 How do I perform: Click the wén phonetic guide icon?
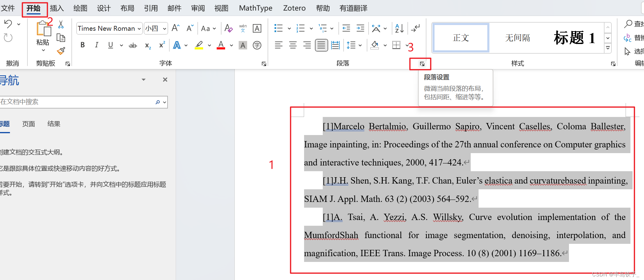243,28
